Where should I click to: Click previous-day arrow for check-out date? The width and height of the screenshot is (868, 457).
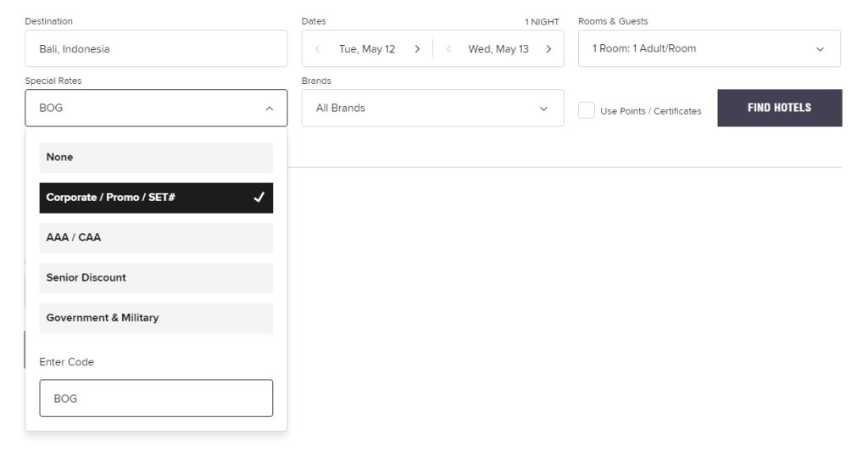pyautogui.click(x=448, y=49)
